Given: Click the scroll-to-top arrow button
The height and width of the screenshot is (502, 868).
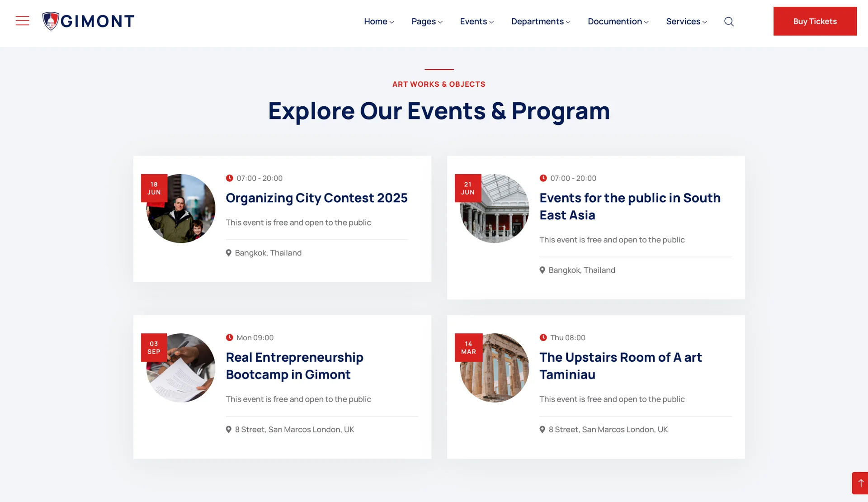Looking at the screenshot, I should coord(860,483).
